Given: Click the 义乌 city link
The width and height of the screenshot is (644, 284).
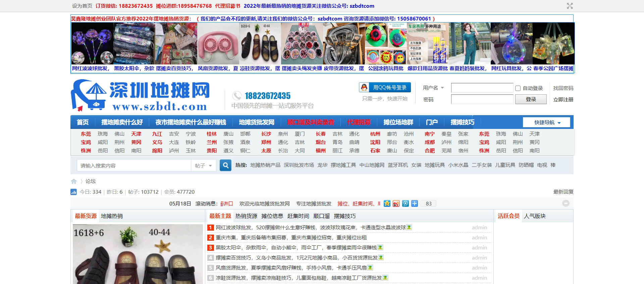Looking at the screenshot, I should (157, 142).
